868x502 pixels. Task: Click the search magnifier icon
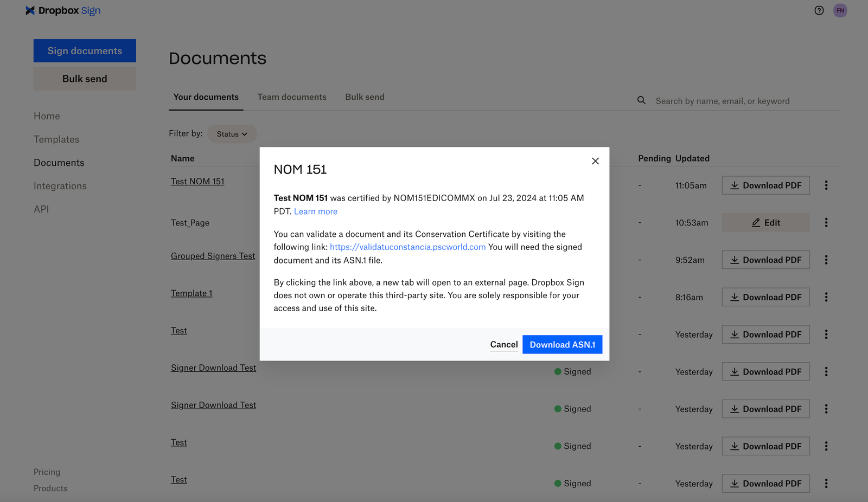tap(641, 100)
